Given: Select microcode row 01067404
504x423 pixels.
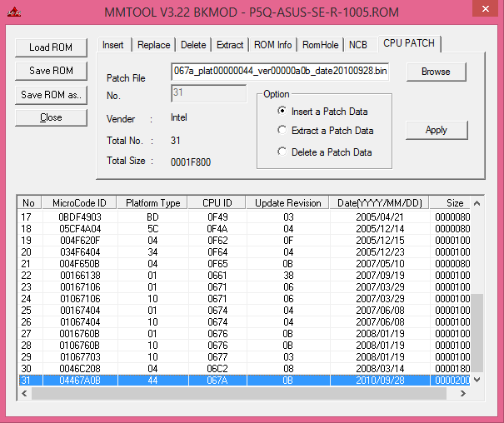Looking at the screenshot, I should (244, 321).
